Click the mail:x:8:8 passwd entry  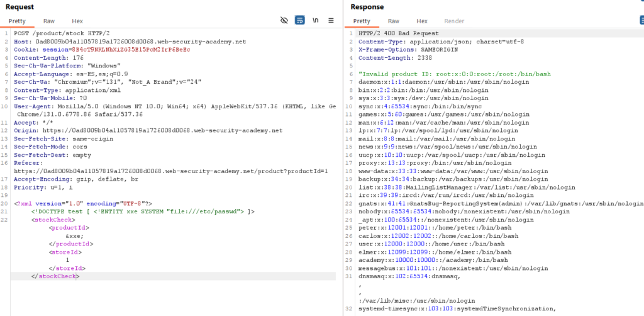point(436,139)
